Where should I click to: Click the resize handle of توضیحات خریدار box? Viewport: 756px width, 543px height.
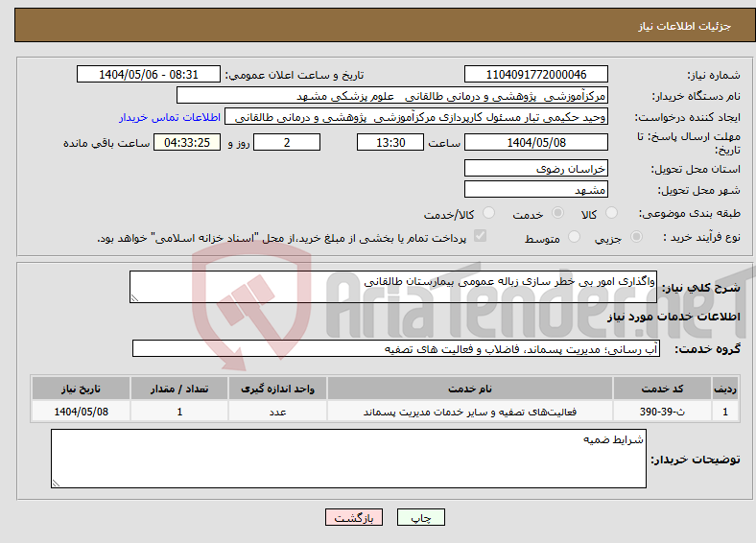click(x=56, y=483)
